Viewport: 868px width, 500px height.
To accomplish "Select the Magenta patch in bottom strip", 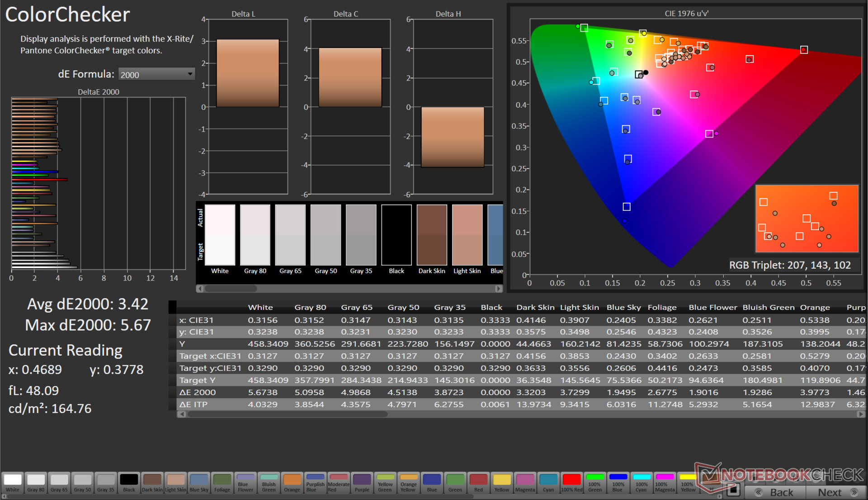I will pos(525,482).
